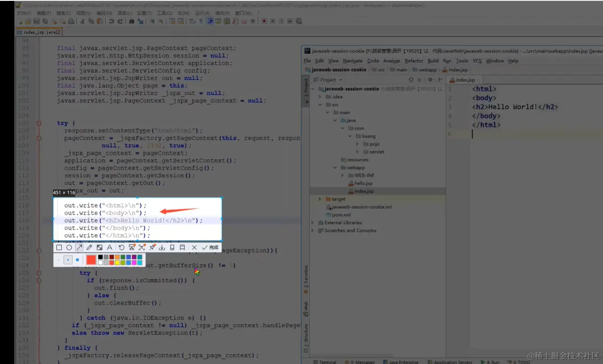603x364 pixels.
Task: Open the Terminal tool window tab
Action: pyautogui.click(x=325, y=362)
